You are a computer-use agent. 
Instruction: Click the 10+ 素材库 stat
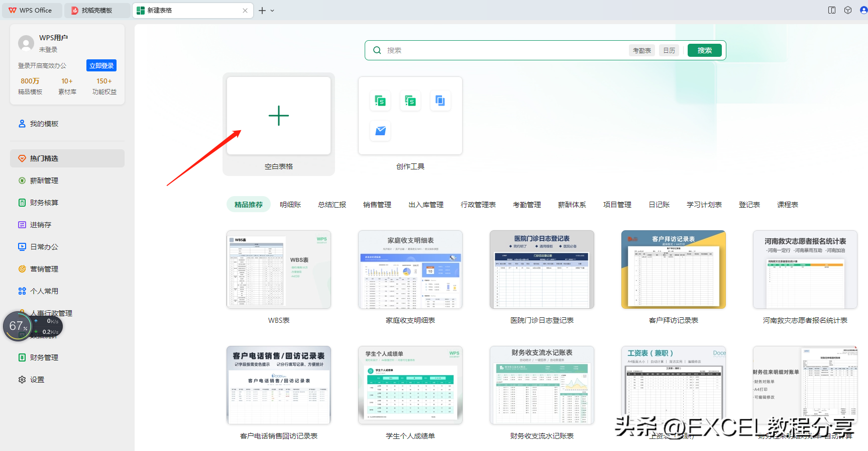click(67, 86)
